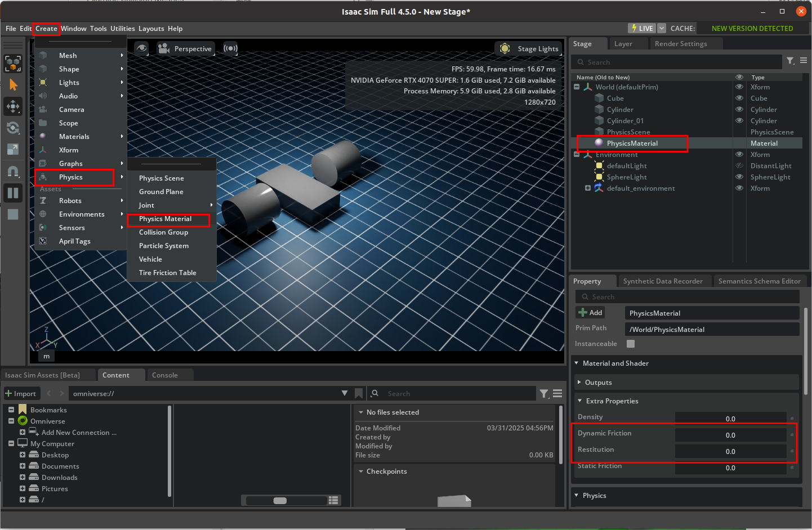Open the Stage filter funnel icon
The height and width of the screenshot is (530, 812).
click(791, 61)
